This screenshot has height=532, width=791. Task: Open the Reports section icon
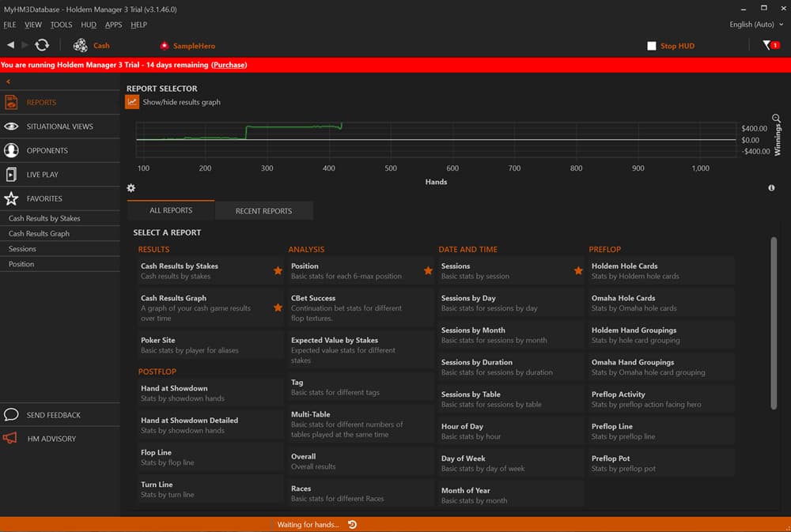tap(11, 102)
